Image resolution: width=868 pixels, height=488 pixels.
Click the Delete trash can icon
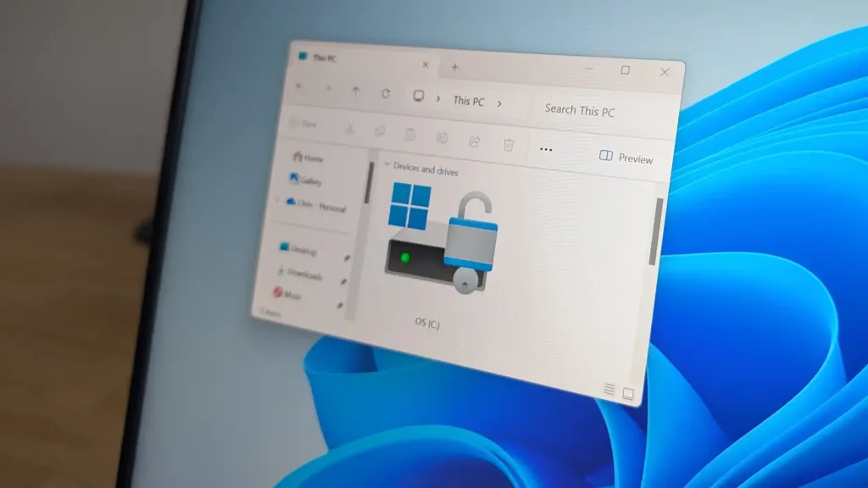509,145
